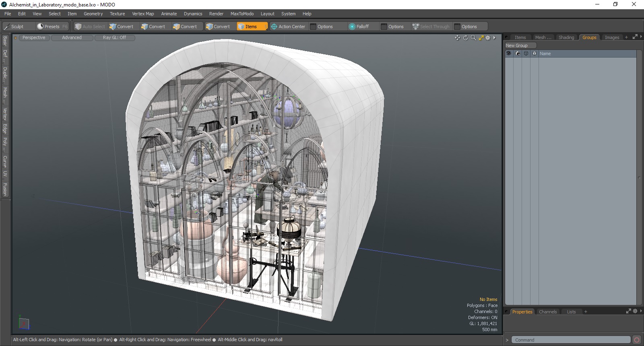Open the Vertex sidebar tab

pyautogui.click(x=5, y=114)
